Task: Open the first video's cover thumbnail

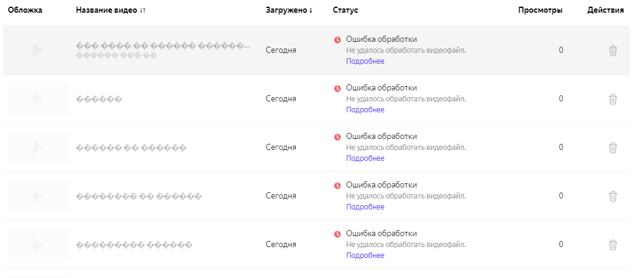Action: point(38,50)
